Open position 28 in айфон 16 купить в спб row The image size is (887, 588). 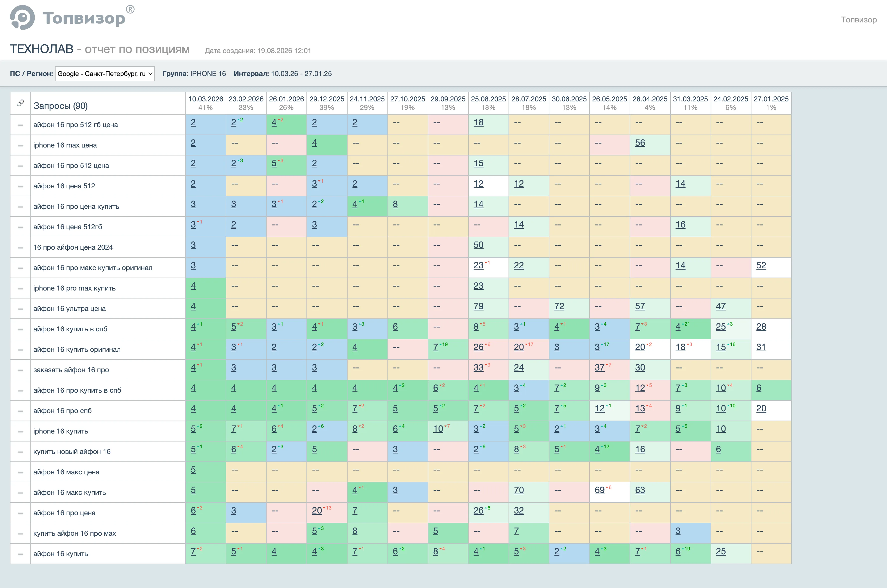[761, 327]
